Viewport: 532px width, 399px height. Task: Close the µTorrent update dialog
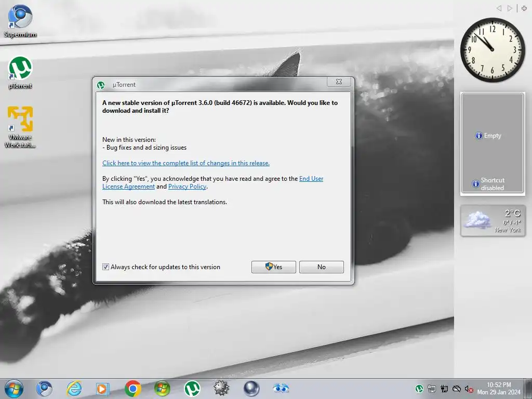339,82
